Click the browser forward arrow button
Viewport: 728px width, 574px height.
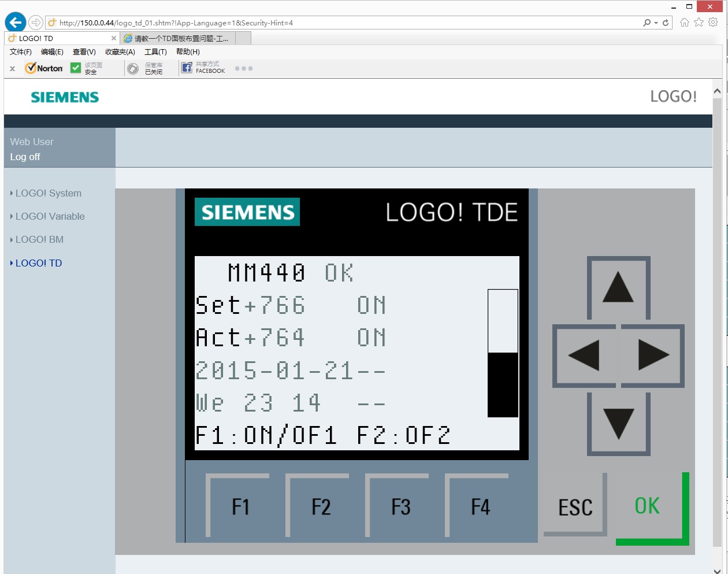pos(36,23)
